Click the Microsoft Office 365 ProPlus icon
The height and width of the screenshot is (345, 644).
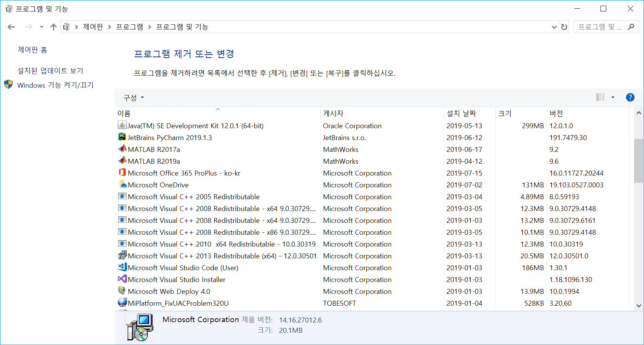tap(122, 172)
